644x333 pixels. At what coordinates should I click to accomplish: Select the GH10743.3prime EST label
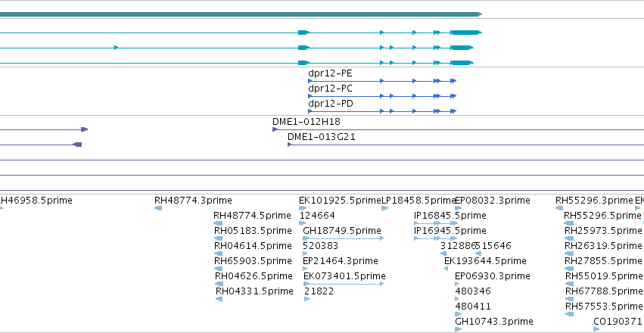click(494, 322)
